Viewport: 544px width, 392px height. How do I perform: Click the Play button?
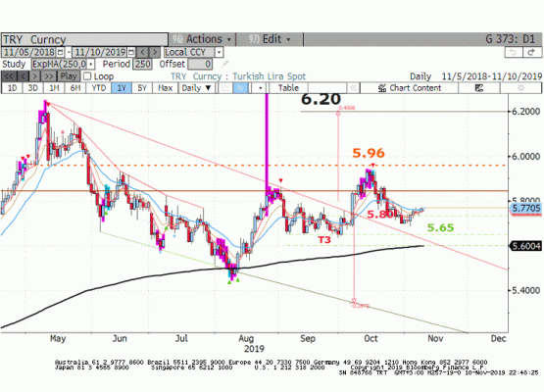(x=69, y=76)
